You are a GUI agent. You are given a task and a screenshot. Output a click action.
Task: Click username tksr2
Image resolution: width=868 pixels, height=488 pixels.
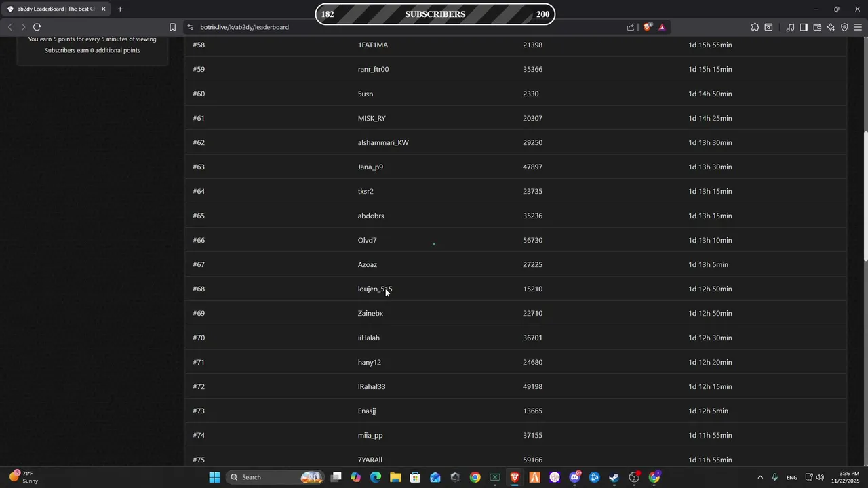366,191
